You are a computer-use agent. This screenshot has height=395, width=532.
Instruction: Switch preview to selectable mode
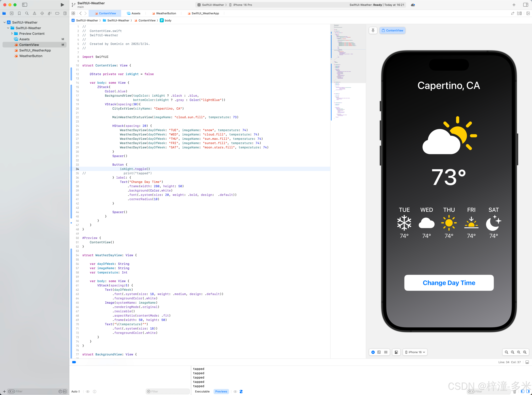[379, 352]
